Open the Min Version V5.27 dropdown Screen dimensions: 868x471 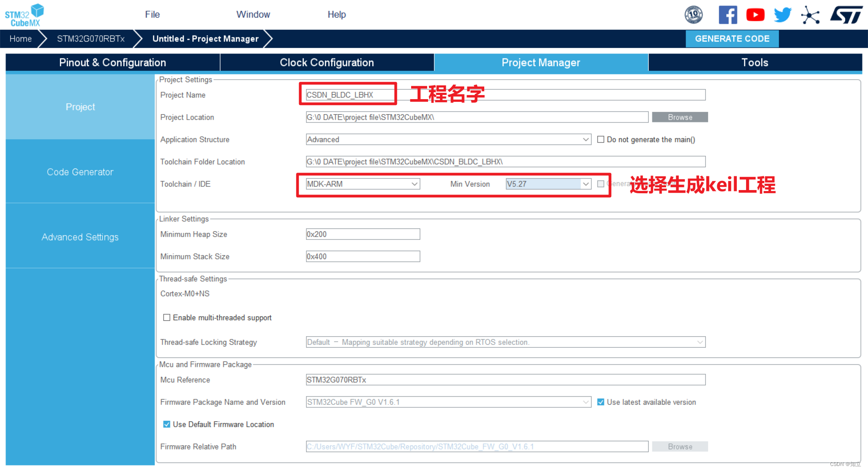[548, 184]
